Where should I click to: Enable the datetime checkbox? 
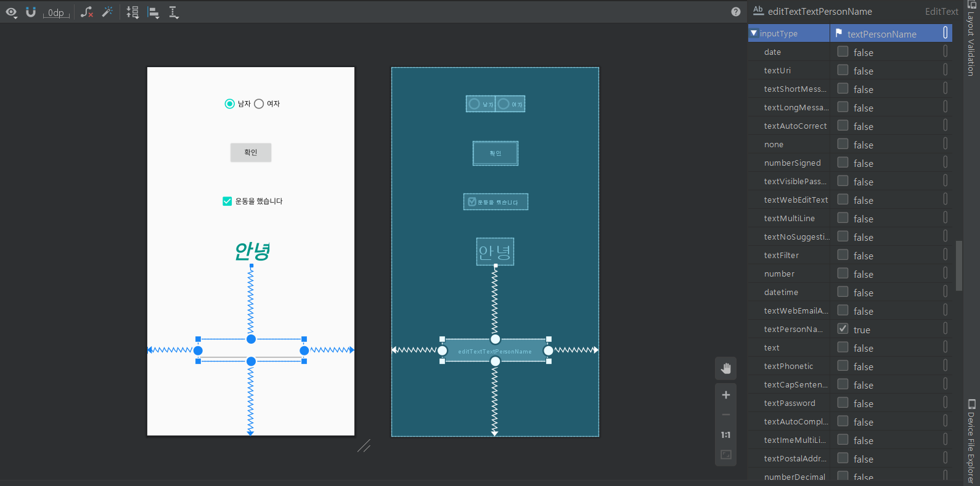pos(843,292)
